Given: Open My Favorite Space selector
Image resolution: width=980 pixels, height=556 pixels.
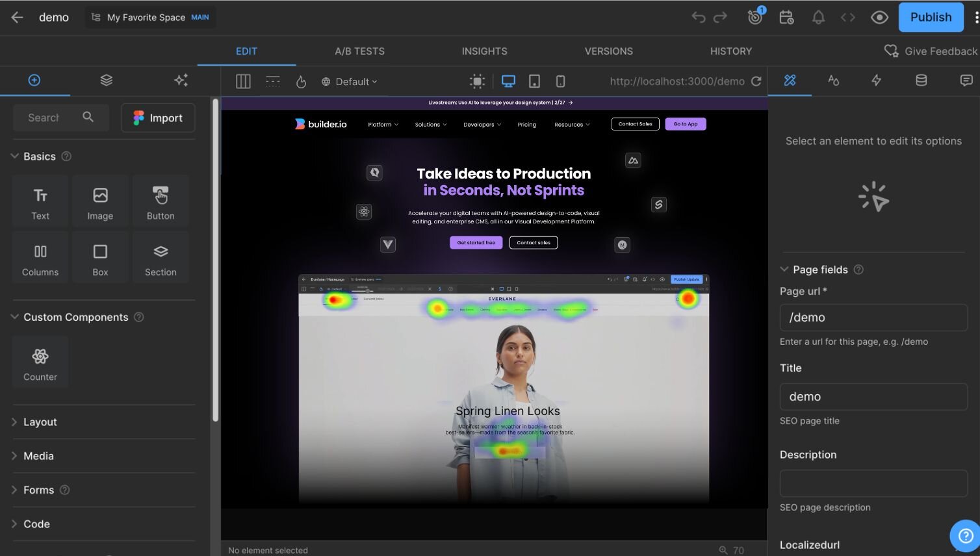Looking at the screenshot, I should pyautogui.click(x=150, y=18).
